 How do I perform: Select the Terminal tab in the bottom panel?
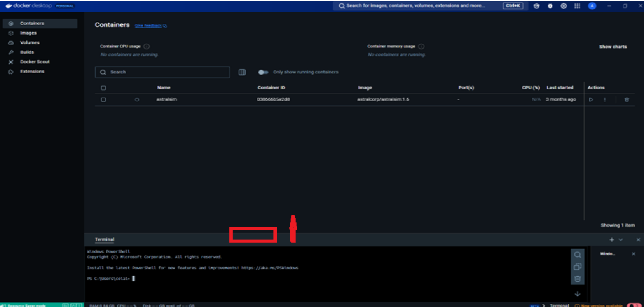(105, 239)
